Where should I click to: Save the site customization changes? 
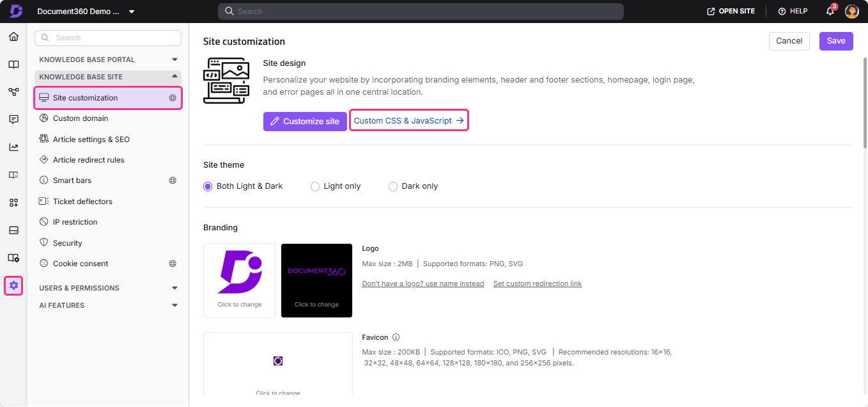click(835, 40)
